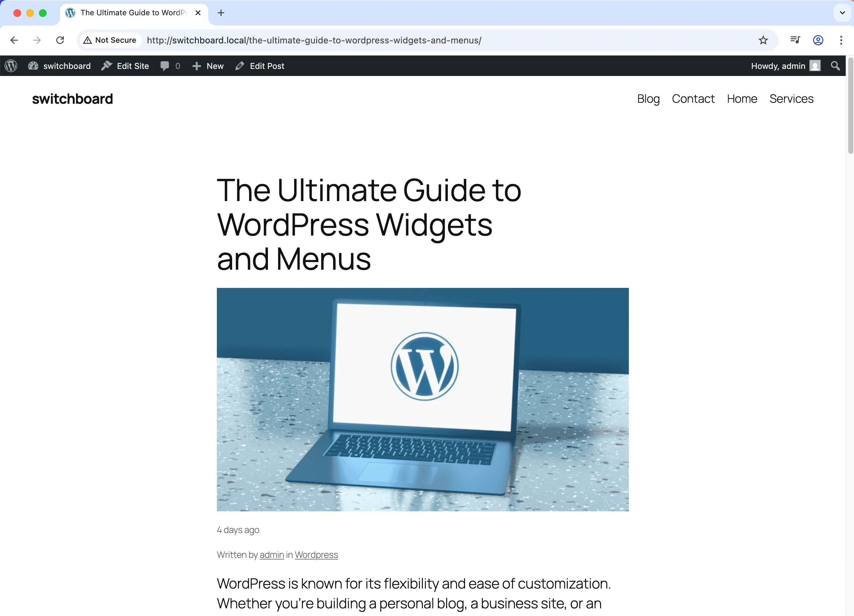The image size is (854, 616).
Task: Open the Chrome three-dot menu
Action: tap(841, 40)
